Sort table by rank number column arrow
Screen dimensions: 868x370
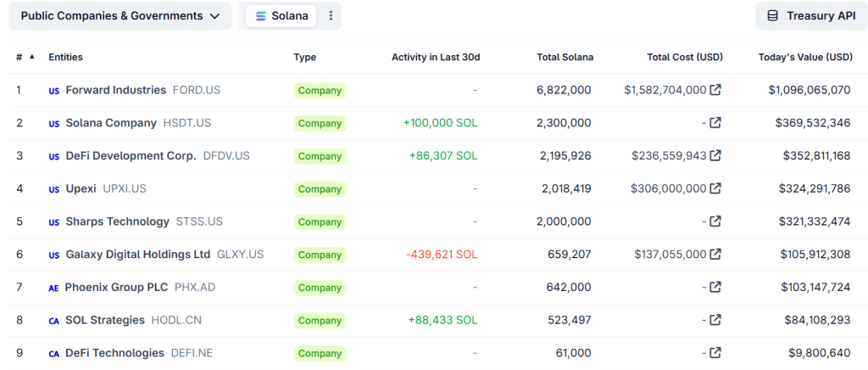tap(32, 57)
